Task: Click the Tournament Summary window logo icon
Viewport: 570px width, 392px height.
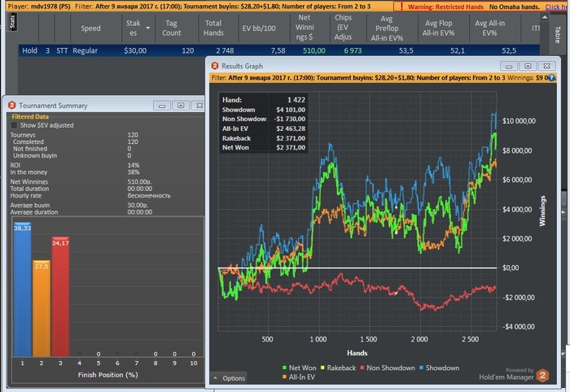Action: pos(11,105)
